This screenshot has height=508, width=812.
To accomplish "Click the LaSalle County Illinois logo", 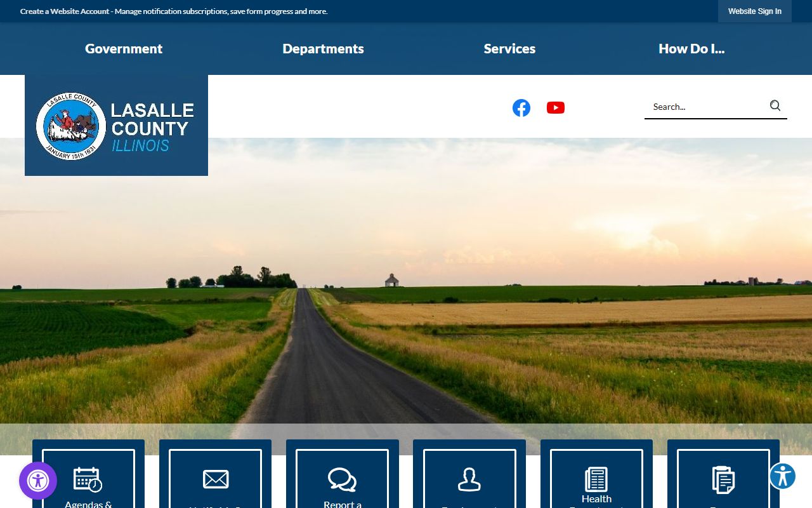I will pos(116,126).
